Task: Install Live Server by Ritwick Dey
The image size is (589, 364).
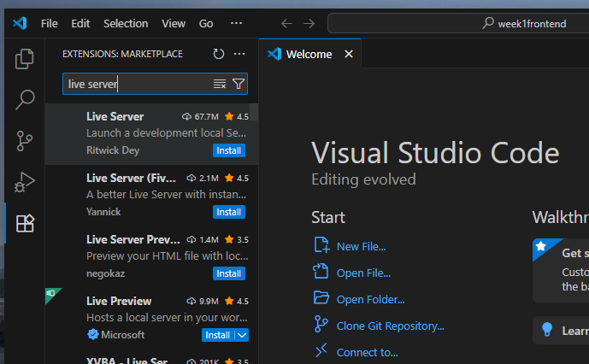Action: point(228,150)
